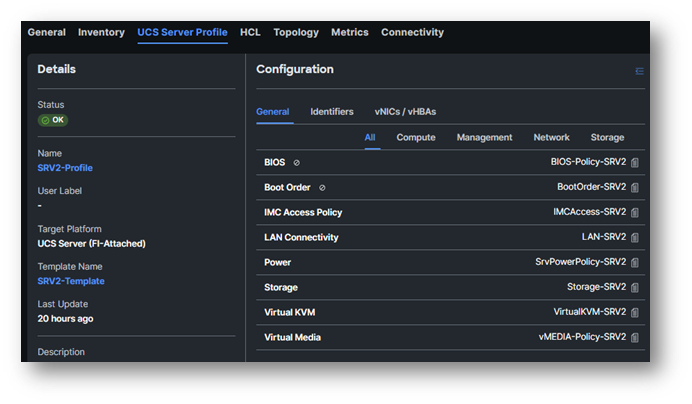The height and width of the screenshot is (404, 692).
Task: Click the VirtualKVM-SRV2 policy name
Action: click(x=590, y=312)
